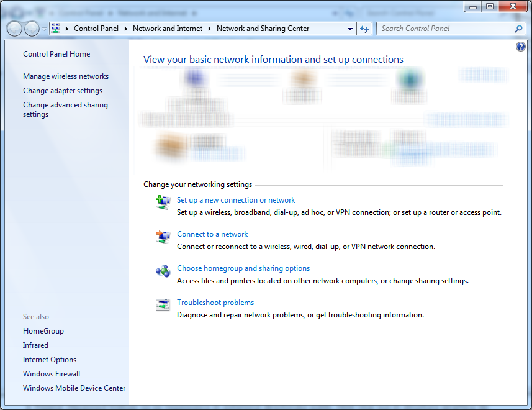Open the address bar history dropdown
This screenshot has width=532, height=410.
351,29
